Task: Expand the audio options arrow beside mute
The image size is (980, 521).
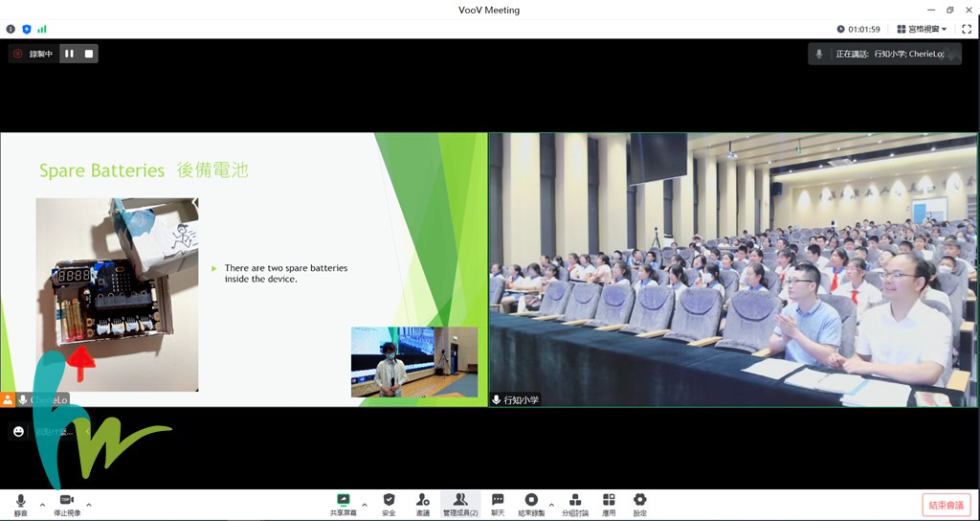Action: [x=42, y=505]
